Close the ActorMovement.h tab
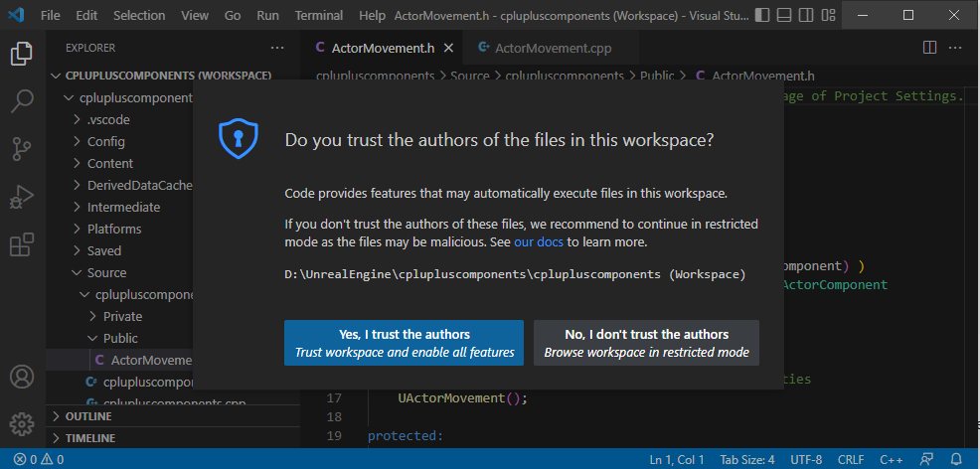The height and width of the screenshot is (469, 980). (x=448, y=48)
